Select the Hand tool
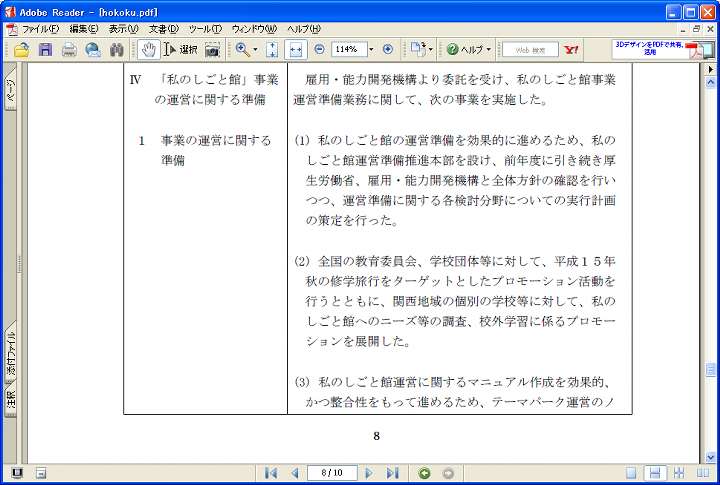Screen dimensions: 720x485 point(148,49)
